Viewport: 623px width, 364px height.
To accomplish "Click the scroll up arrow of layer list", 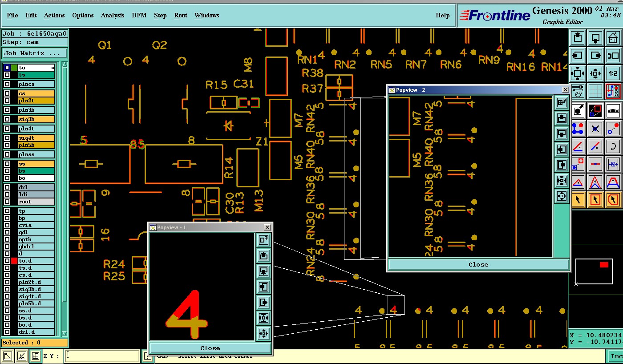I will point(65,65).
